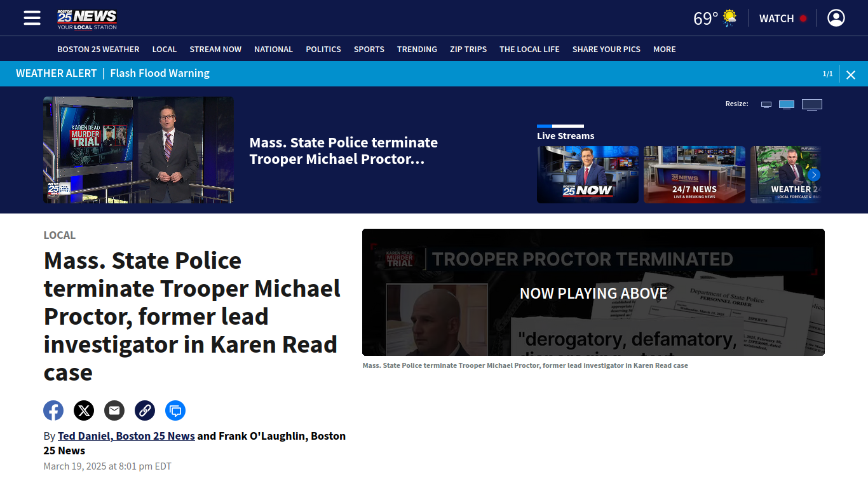
Task: Open the hamburger menu
Action: 32,18
